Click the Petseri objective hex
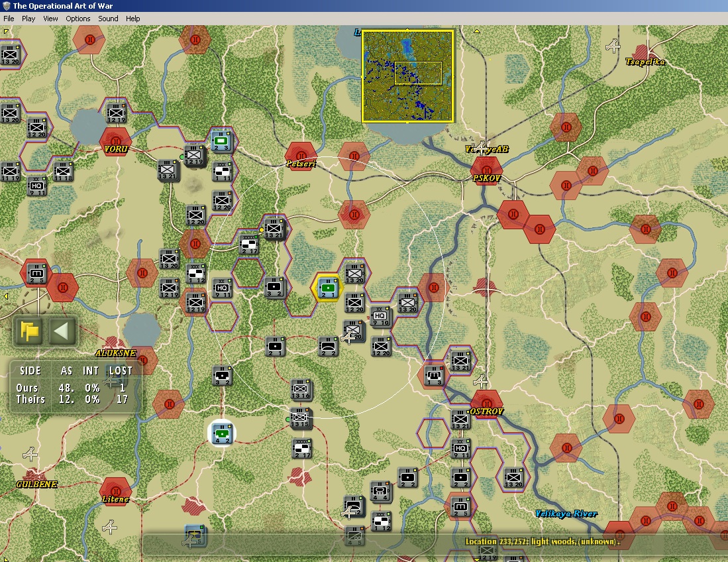This screenshot has width=728, height=562. [301, 156]
